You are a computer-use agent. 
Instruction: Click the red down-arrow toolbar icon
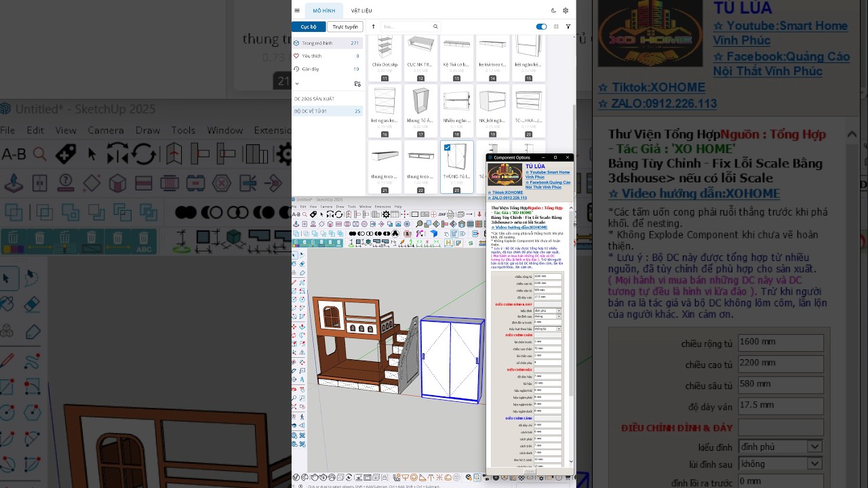point(479,214)
